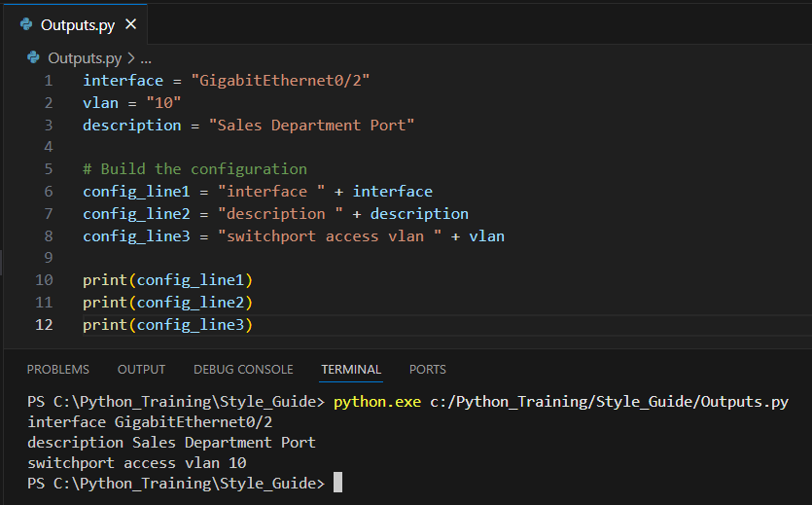Screen dimensions: 812x505
Task: Click config_line1 variable on line 6
Action: [136, 192]
